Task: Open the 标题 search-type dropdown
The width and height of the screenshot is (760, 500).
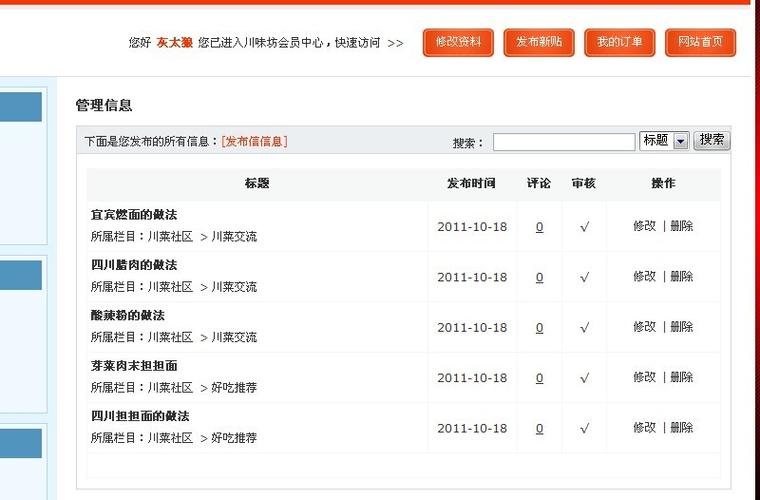Action: (664, 141)
